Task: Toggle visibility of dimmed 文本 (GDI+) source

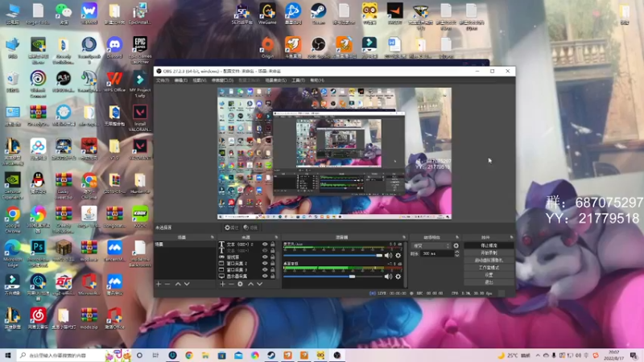Action: pos(265,250)
